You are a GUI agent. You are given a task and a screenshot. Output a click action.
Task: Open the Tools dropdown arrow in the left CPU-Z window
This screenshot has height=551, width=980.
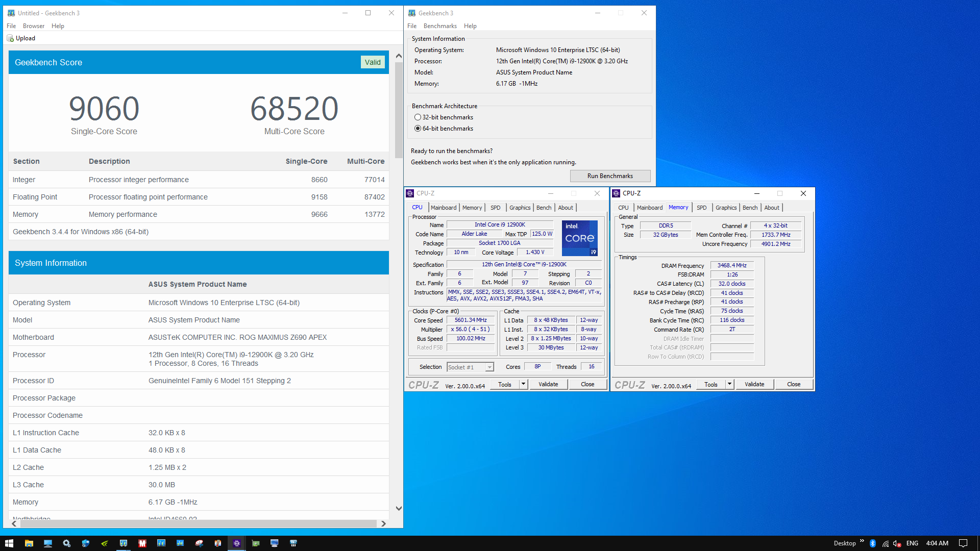523,384
